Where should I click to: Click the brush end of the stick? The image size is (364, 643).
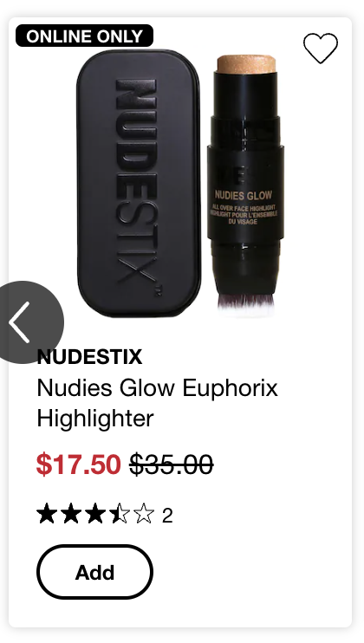[245, 304]
